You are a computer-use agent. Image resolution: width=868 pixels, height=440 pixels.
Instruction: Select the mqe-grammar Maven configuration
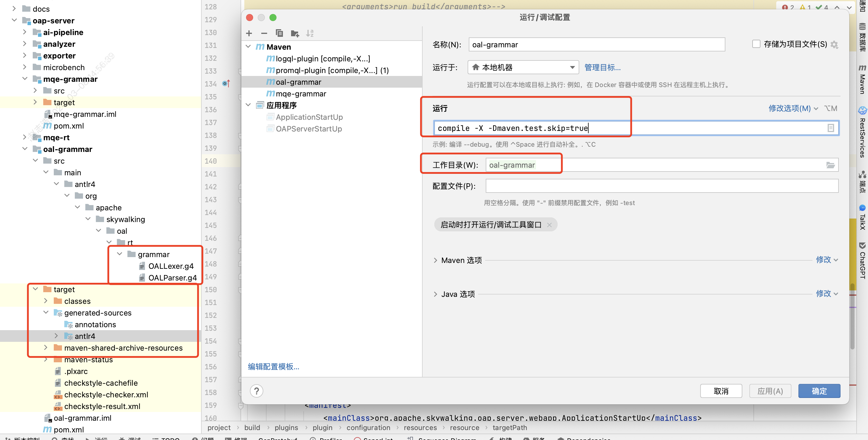[300, 94]
